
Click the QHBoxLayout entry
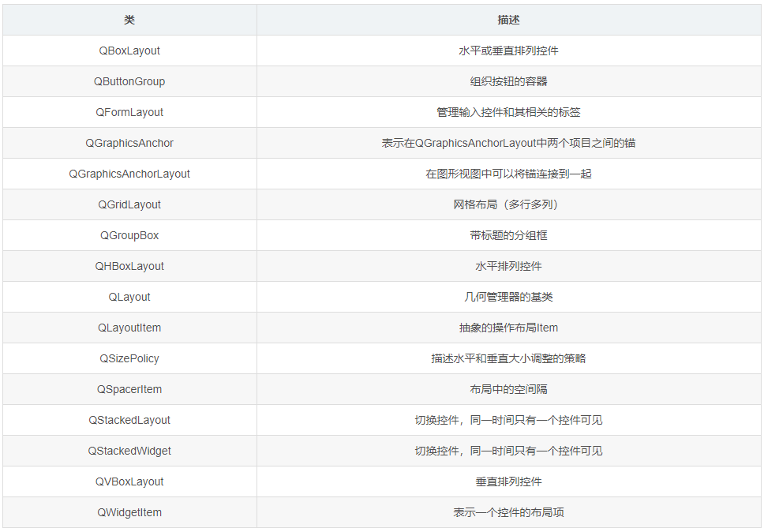tap(129, 266)
